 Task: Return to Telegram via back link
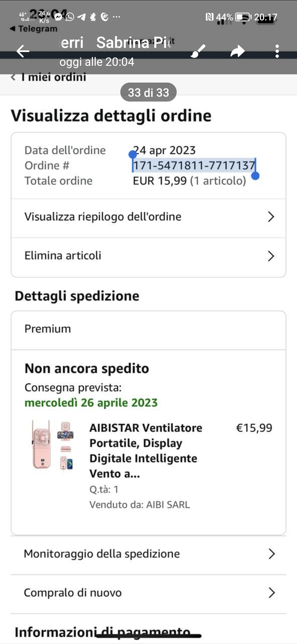click(x=34, y=29)
